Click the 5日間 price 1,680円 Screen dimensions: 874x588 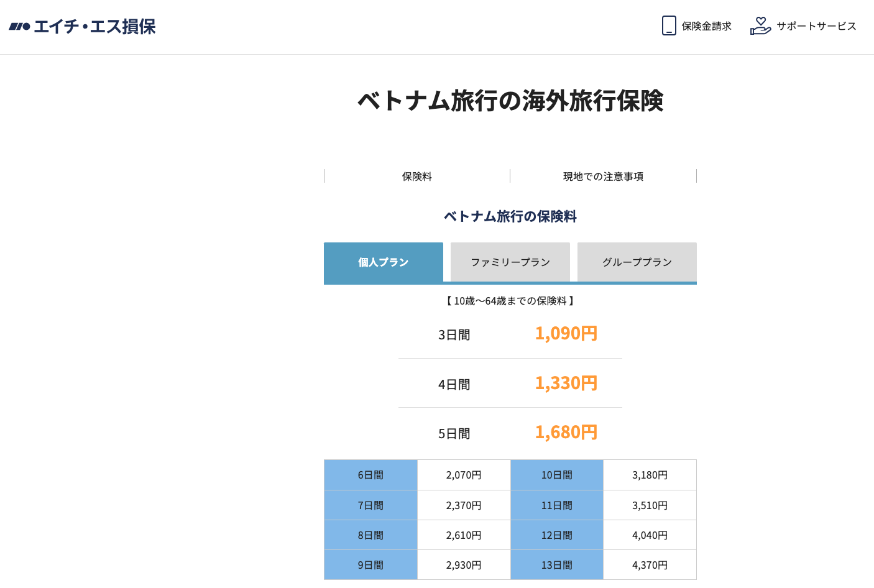(x=566, y=433)
